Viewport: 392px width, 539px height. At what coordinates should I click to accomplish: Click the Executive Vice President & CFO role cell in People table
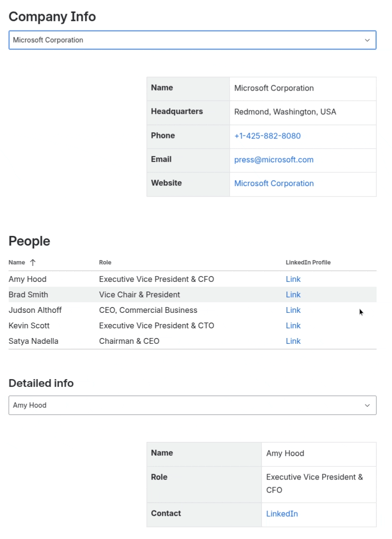[x=157, y=279]
